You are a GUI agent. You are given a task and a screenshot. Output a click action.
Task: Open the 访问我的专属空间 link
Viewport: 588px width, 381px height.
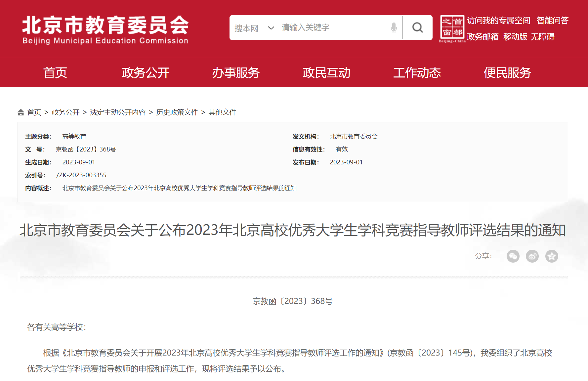pos(498,21)
